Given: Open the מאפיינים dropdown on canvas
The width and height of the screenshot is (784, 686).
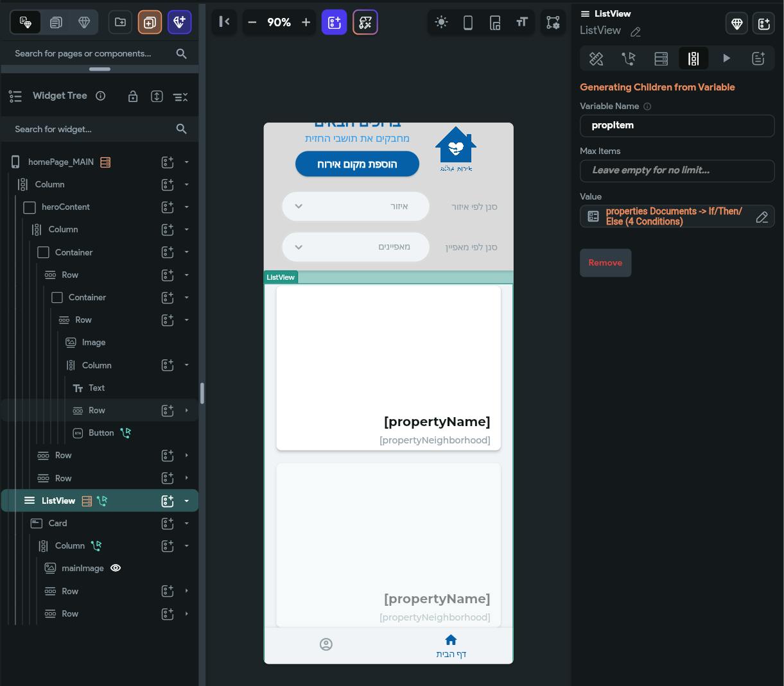Looking at the screenshot, I should coord(356,247).
